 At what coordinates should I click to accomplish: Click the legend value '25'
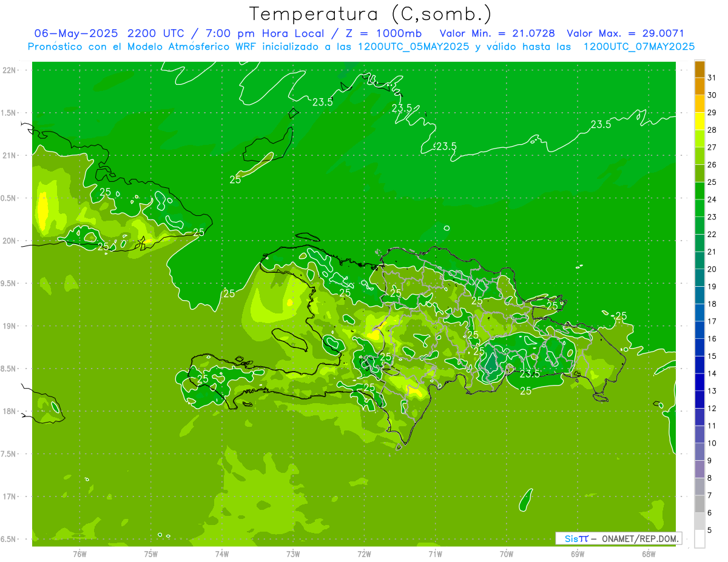pyautogui.click(x=712, y=182)
